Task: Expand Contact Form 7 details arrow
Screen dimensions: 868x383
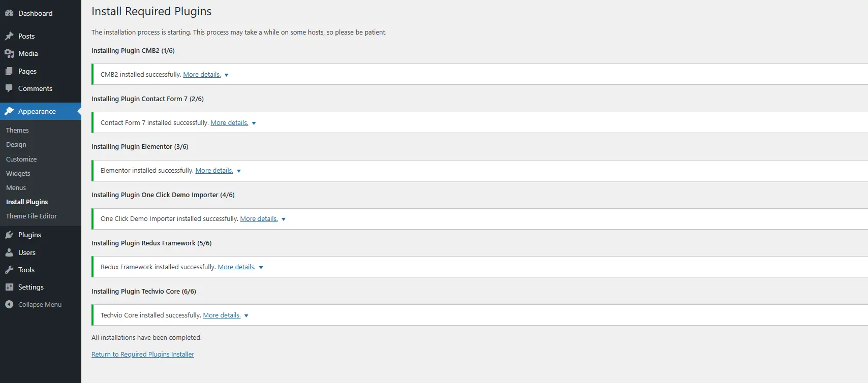Action: coord(254,123)
